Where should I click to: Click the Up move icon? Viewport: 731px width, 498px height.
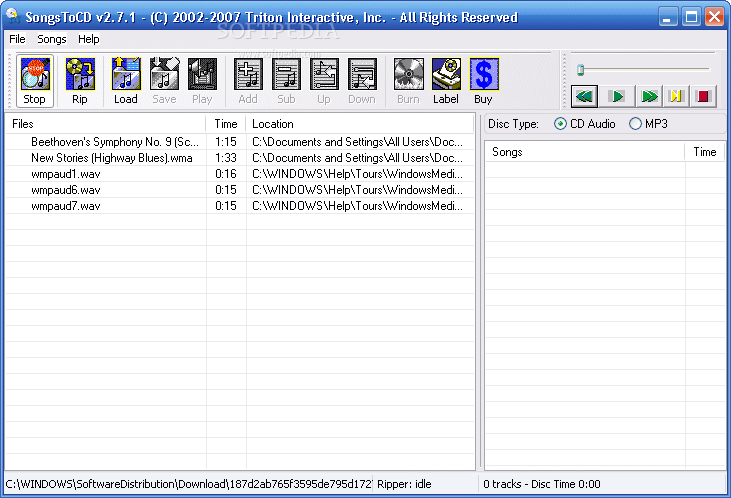[324, 81]
